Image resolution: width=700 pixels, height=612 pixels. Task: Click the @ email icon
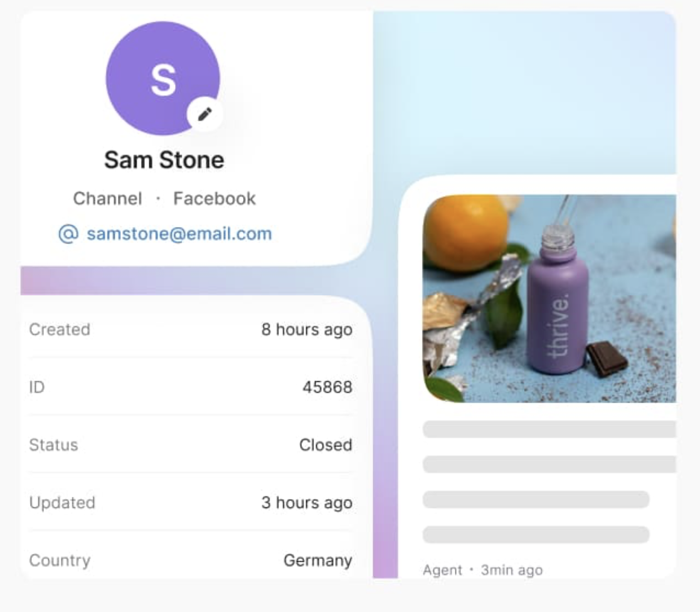[x=68, y=234]
